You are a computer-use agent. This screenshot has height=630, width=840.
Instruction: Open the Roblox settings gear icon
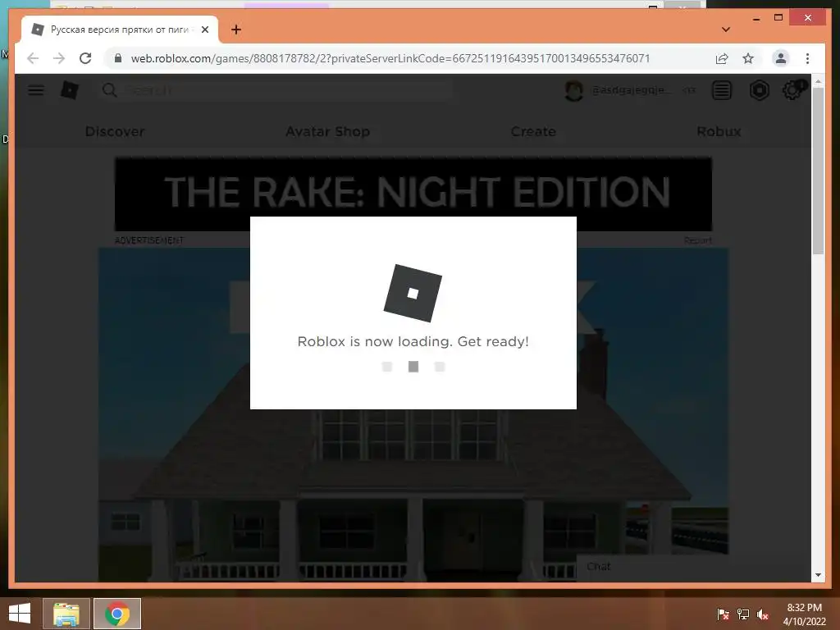pos(793,90)
